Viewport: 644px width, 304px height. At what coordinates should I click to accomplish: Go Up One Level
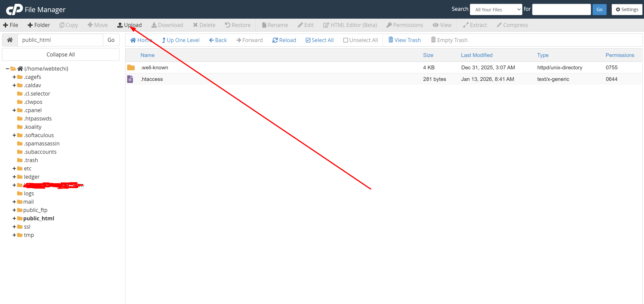[180, 40]
